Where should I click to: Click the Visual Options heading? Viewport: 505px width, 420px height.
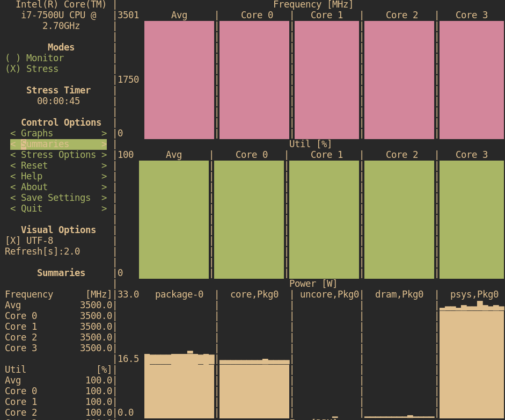[58, 230]
